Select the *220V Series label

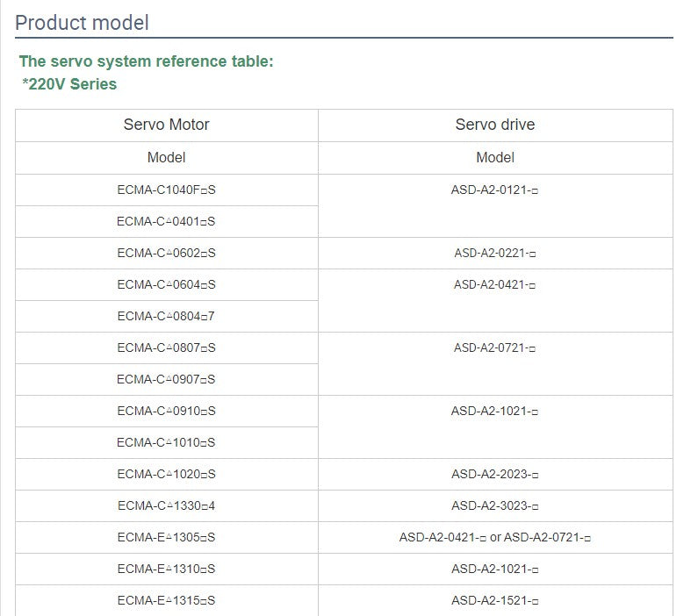click(x=69, y=84)
